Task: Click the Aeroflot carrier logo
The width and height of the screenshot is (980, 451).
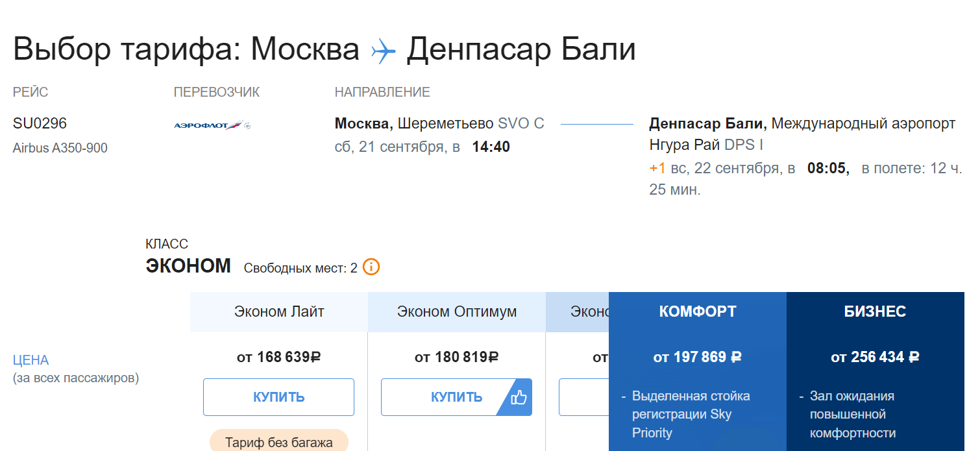Action: [x=212, y=125]
